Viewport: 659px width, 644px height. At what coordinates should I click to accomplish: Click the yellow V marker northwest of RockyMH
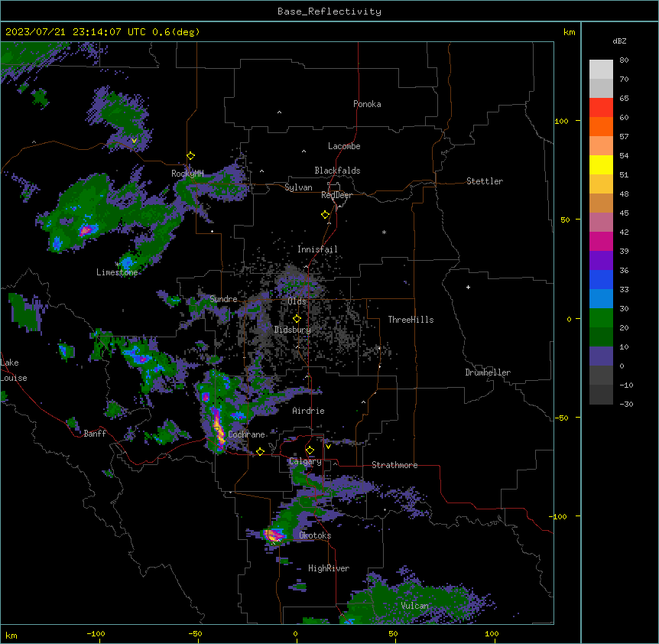134,141
